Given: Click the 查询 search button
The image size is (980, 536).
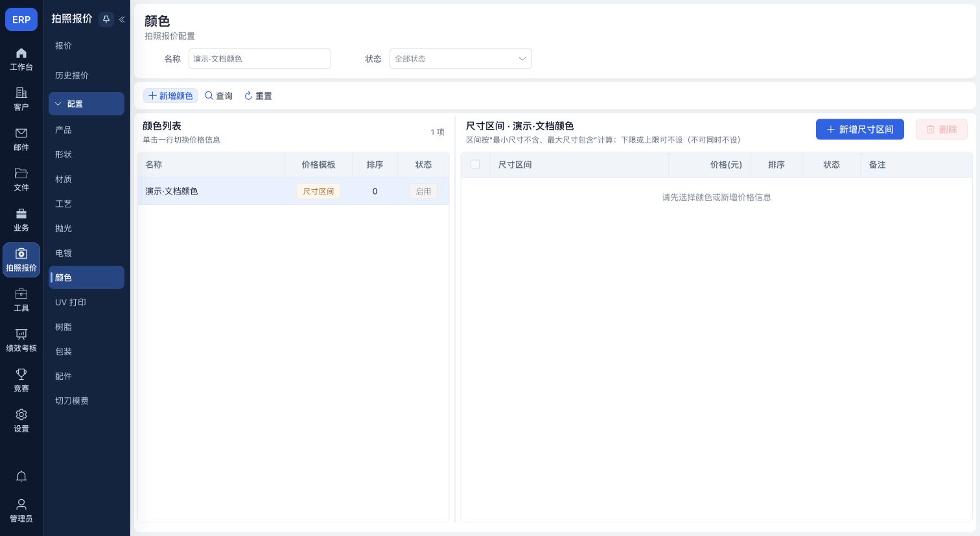Looking at the screenshot, I should coord(218,95).
